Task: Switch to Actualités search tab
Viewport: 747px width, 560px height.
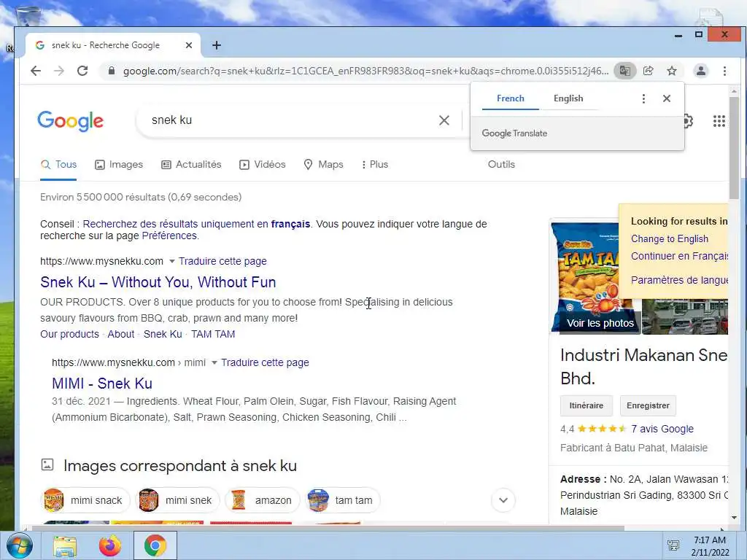Action: click(x=191, y=164)
